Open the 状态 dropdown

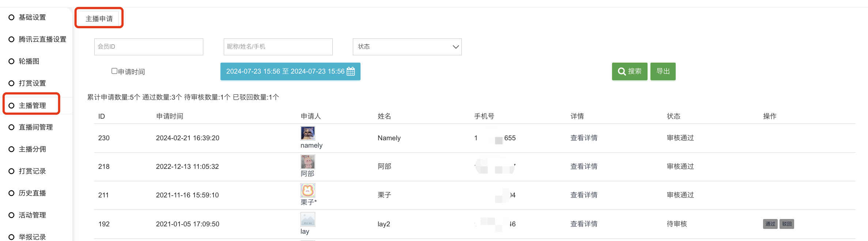(407, 47)
